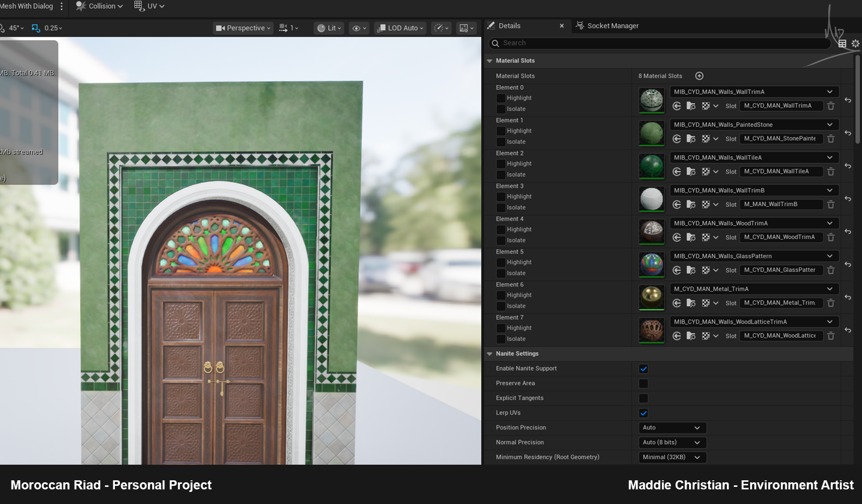
Task: Click Element 2 green tile material thumbnail
Action: click(652, 166)
